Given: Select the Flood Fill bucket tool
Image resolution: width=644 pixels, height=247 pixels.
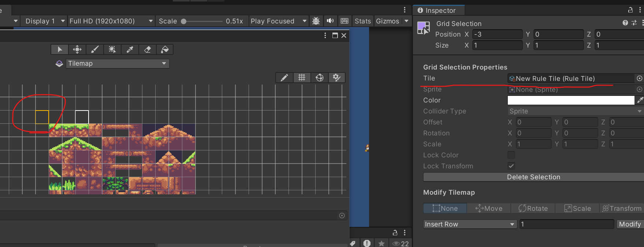Looking at the screenshot, I should coord(165,49).
